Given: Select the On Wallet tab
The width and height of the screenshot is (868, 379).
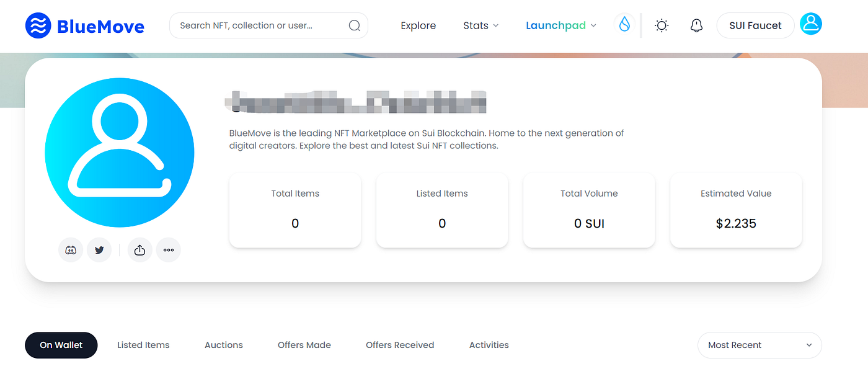Looking at the screenshot, I should click(61, 345).
